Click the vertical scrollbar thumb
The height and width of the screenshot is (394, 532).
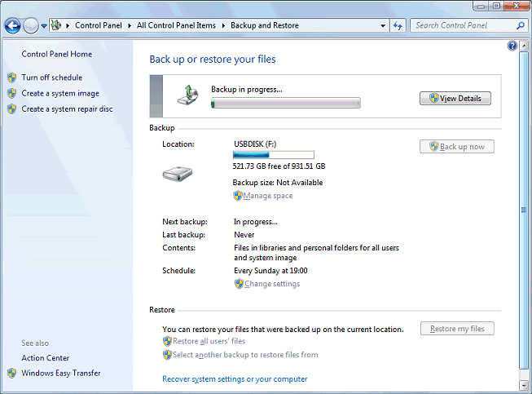click(524, 210)
